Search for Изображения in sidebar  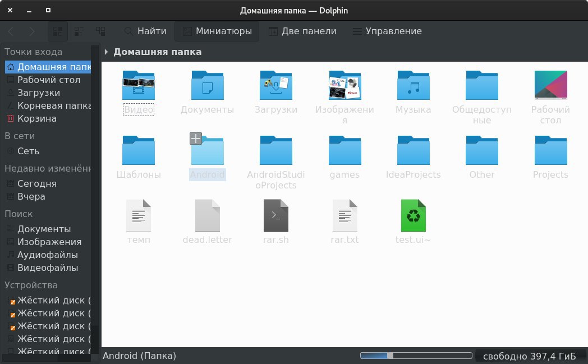(48, 242)
